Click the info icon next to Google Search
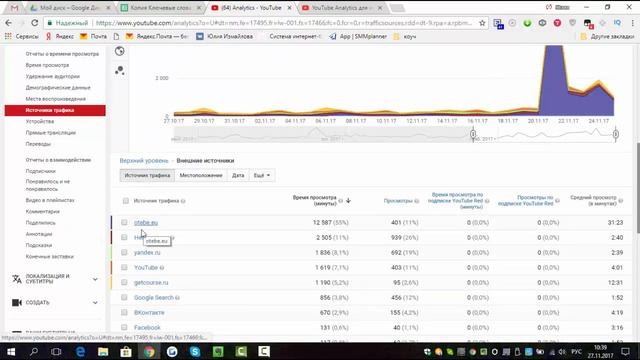 [178, 298]
